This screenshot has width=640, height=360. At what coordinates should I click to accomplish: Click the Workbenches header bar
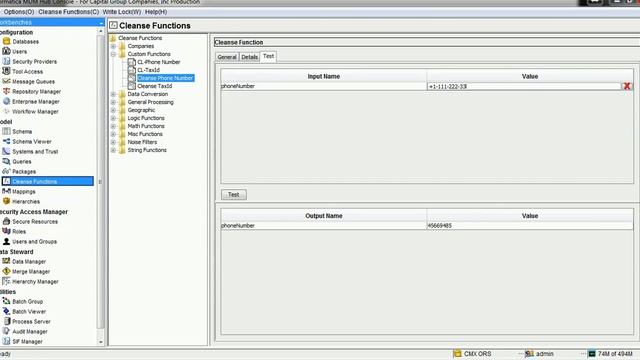tap(52, 22)
